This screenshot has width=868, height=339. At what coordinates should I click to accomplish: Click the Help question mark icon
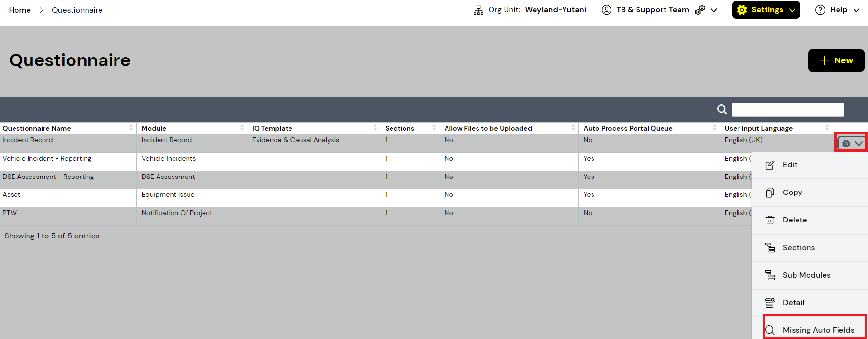820,10
